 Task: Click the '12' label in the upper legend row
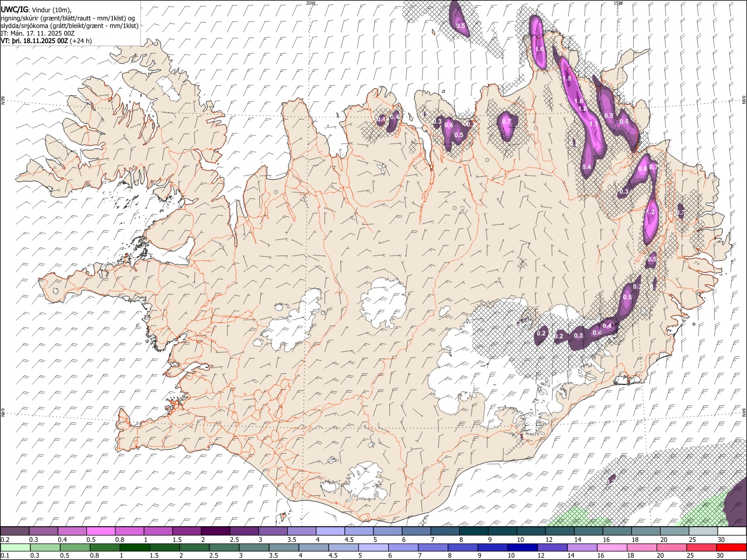[x=548, y=540]
